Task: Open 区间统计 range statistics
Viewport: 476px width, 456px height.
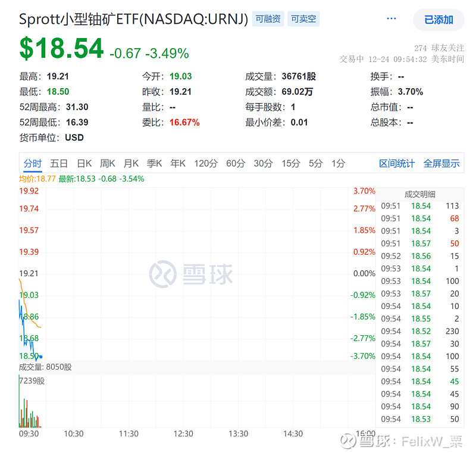Action: tap(397, 164)
